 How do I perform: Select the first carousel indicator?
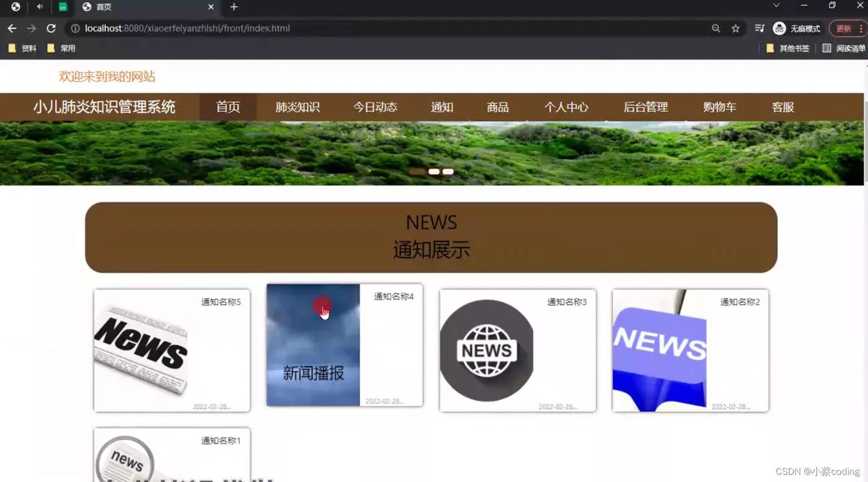click(x=417, y=172)
